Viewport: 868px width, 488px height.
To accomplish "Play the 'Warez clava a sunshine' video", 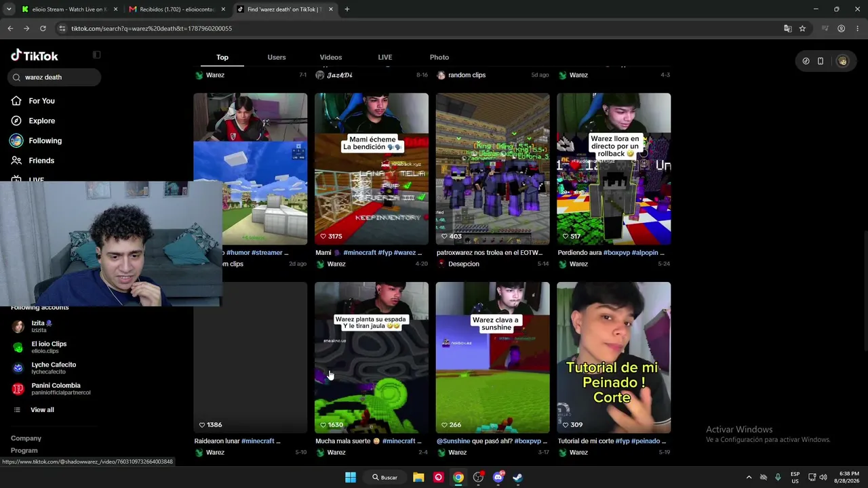I will pos(492,357).
